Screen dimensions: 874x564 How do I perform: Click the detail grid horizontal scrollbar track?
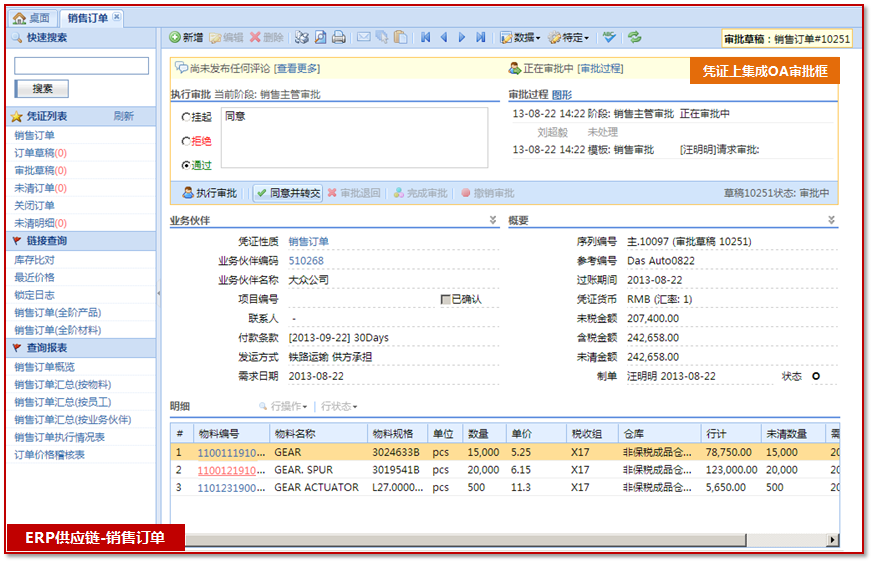[465, 539]
